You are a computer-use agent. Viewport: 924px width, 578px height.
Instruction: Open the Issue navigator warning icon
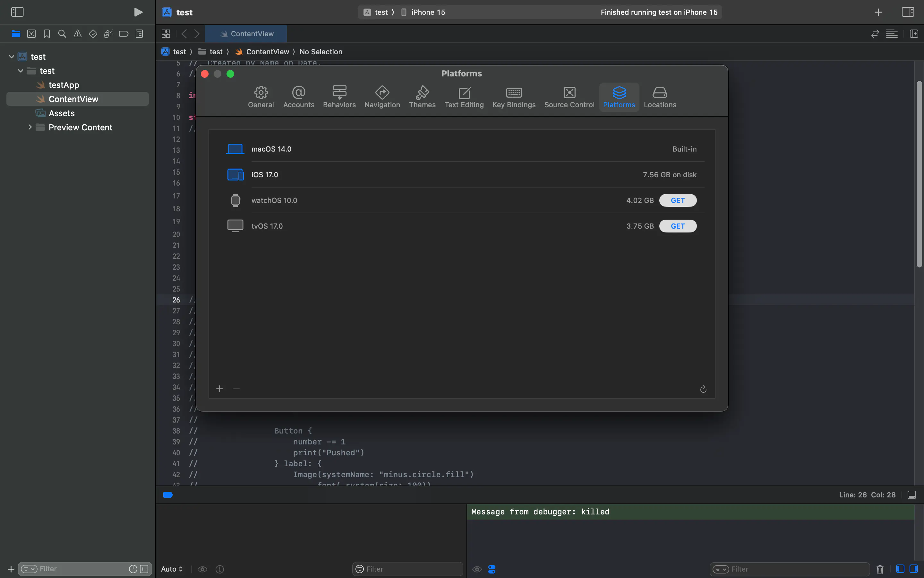pyautogui.click(x=78, y=34)
